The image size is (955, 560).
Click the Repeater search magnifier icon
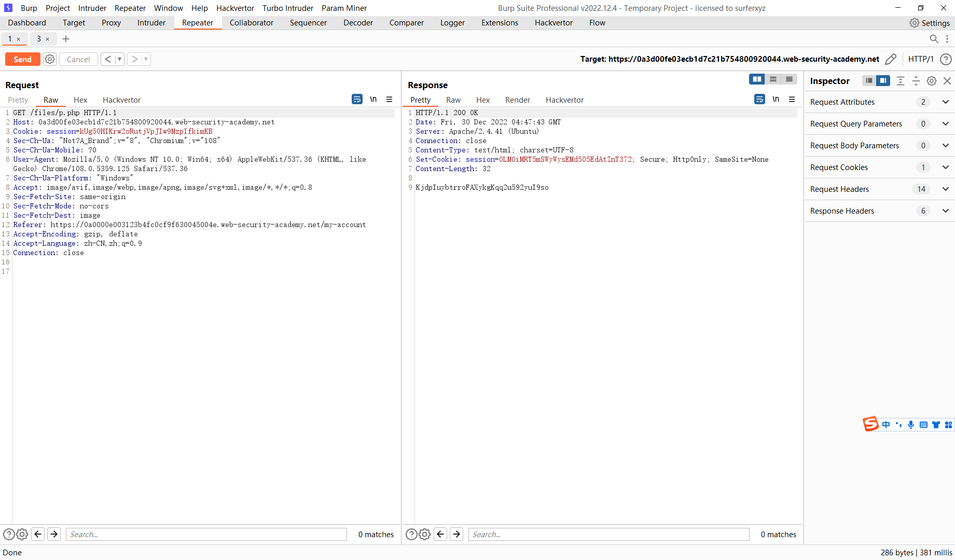click(934, 39)
